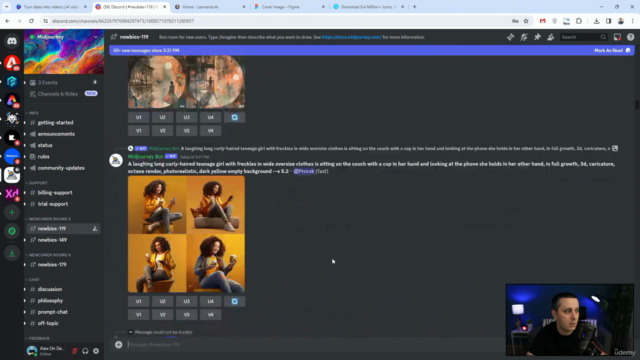Collapse the CHAT channel category
640x360 pixels.
tap(32, 280)
